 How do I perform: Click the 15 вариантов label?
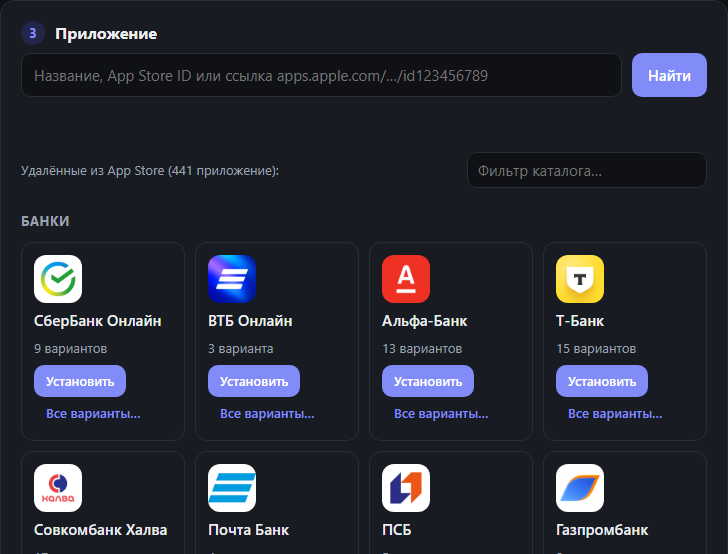596,349
